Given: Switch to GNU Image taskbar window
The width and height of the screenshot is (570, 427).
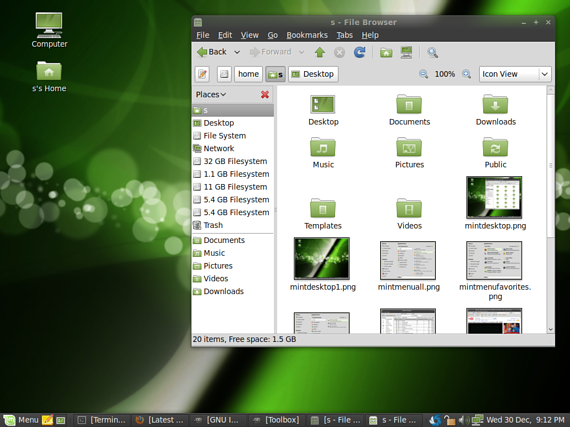Looking at the screenshot, I should 217,420.
